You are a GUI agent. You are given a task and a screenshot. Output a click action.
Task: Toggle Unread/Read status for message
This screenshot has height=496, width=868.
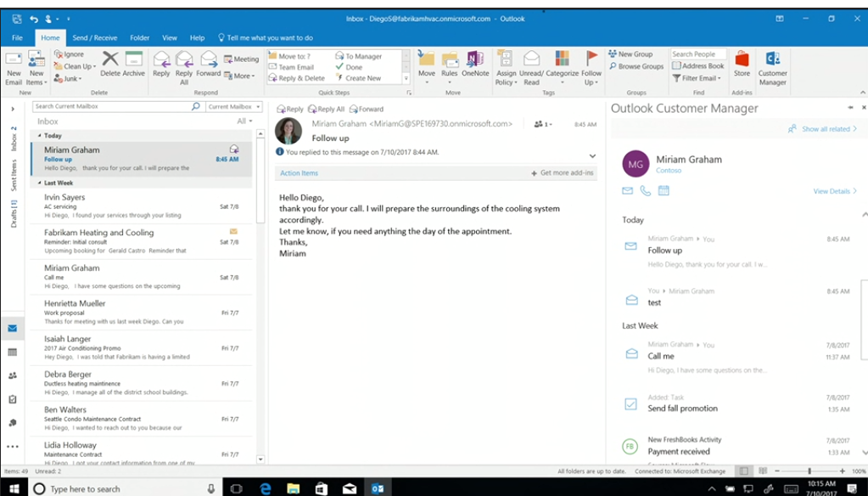point(531,66)
